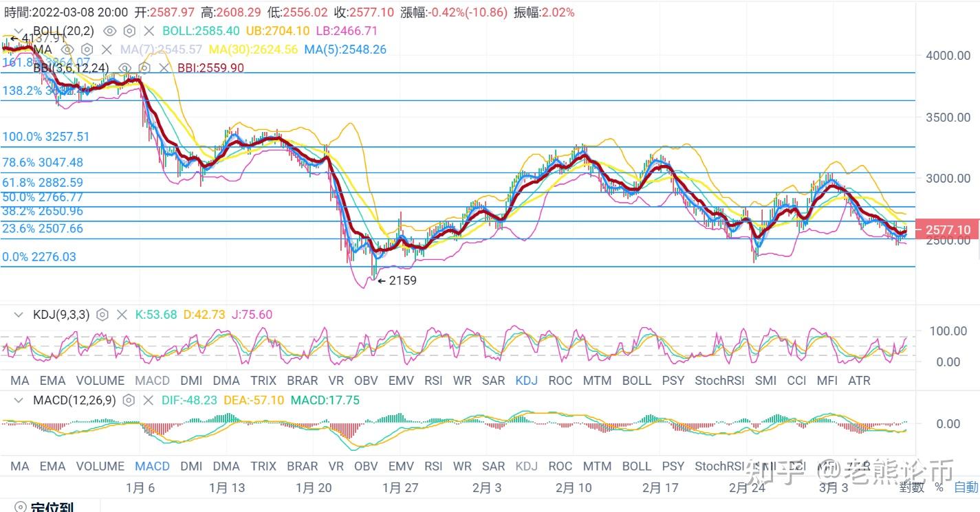Select PSY tab below the MACD chart

pyautogui.click(x=673, y=466)
